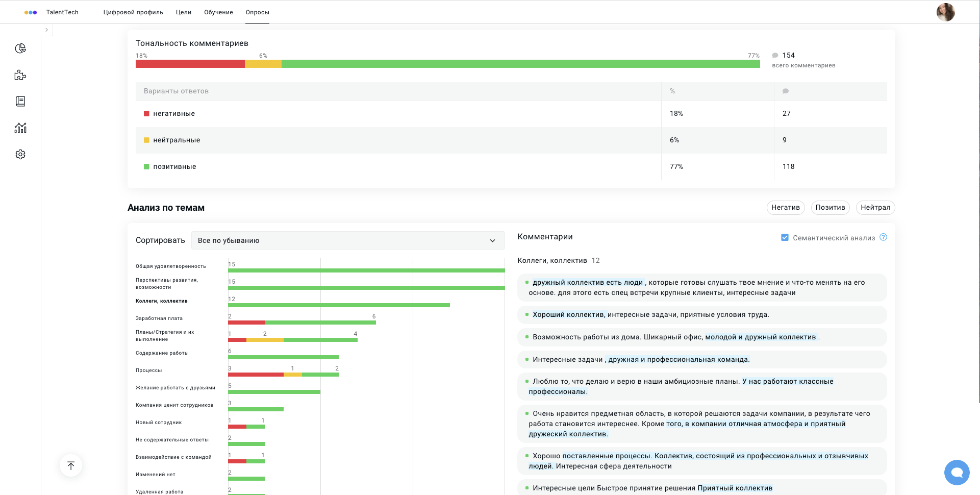Uncheck the Семантический анализ checkbox
Image resolution: width=980 pixels, height=495 pixels.
tap(785, 237)
